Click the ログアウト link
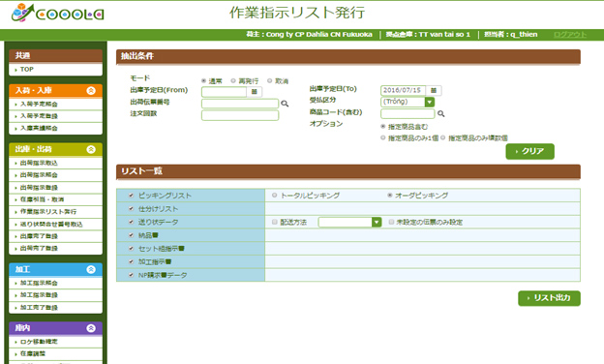 [x=570, y=35]
